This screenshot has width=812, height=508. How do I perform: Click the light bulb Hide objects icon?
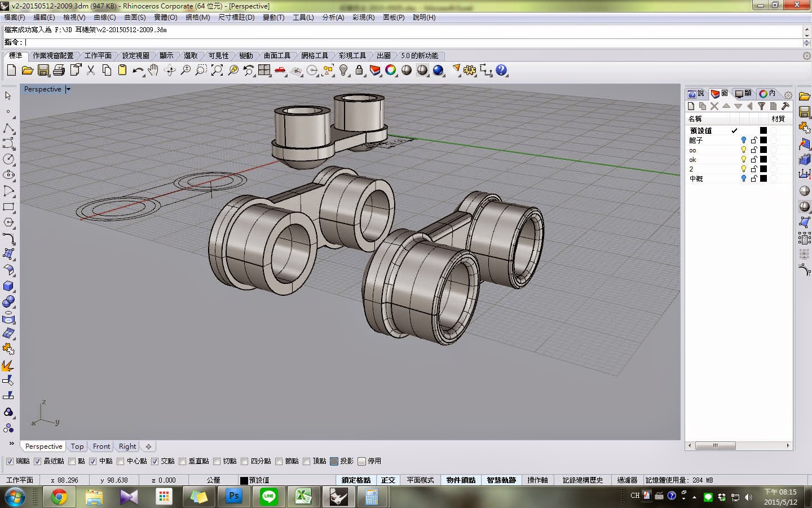coord(343,71)
